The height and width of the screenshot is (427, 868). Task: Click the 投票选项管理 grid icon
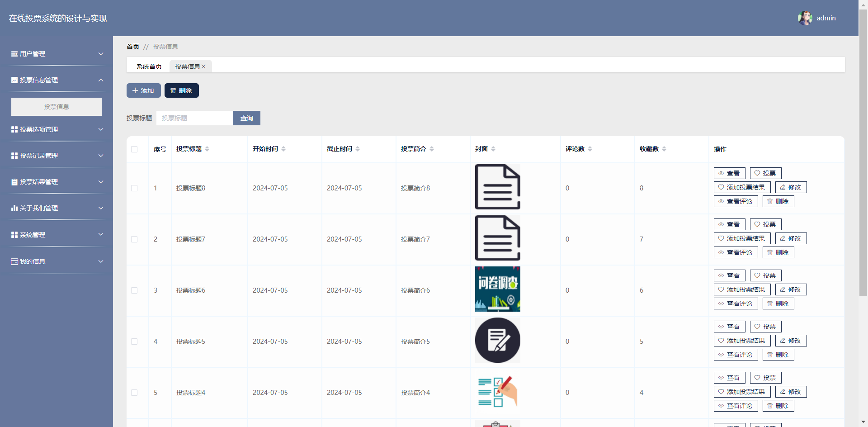[14, 129]
